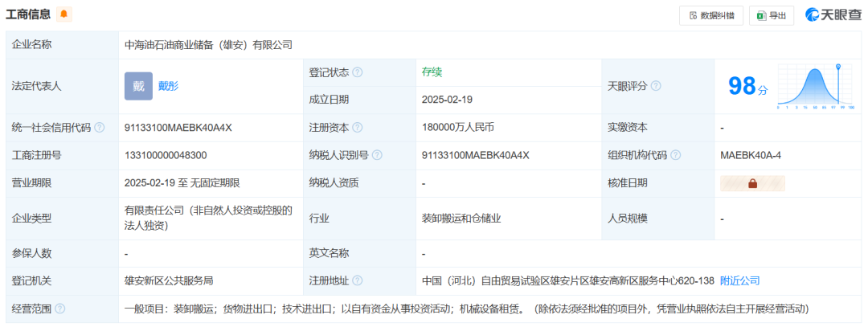868x327 pixels.
Task: Click registered address text 中国（河北）自由贸易试验区
Action: (568, 281)
